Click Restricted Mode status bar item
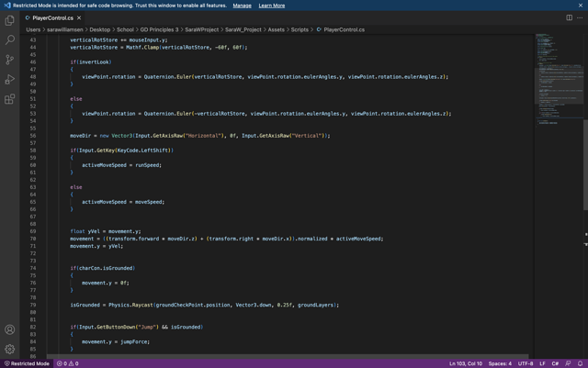588x368 pixels. pos(27,363)
